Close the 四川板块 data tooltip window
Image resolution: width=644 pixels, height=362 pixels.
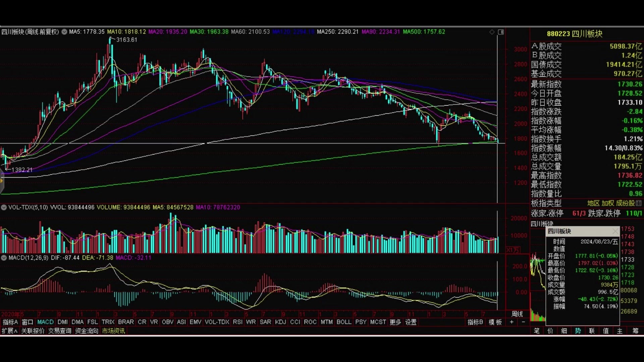click(x=615, y=231)
